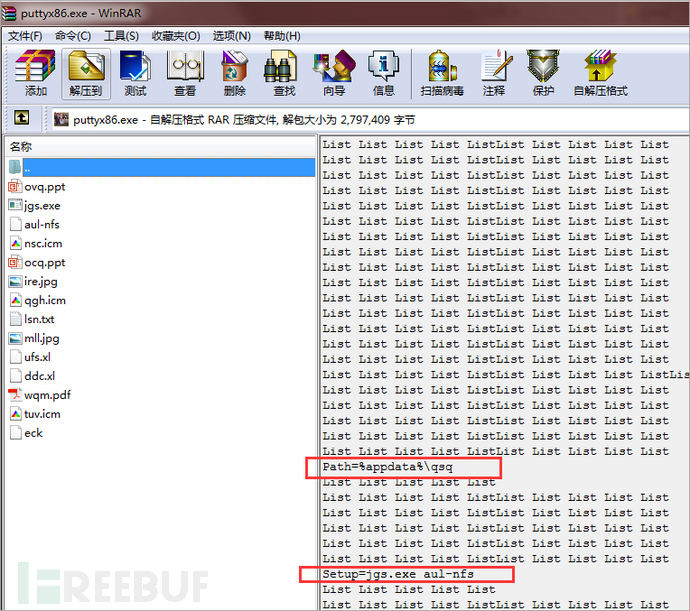Click the WinRAR title bar app icon
This screenshot has height=611, width=690.
point(9,13)
